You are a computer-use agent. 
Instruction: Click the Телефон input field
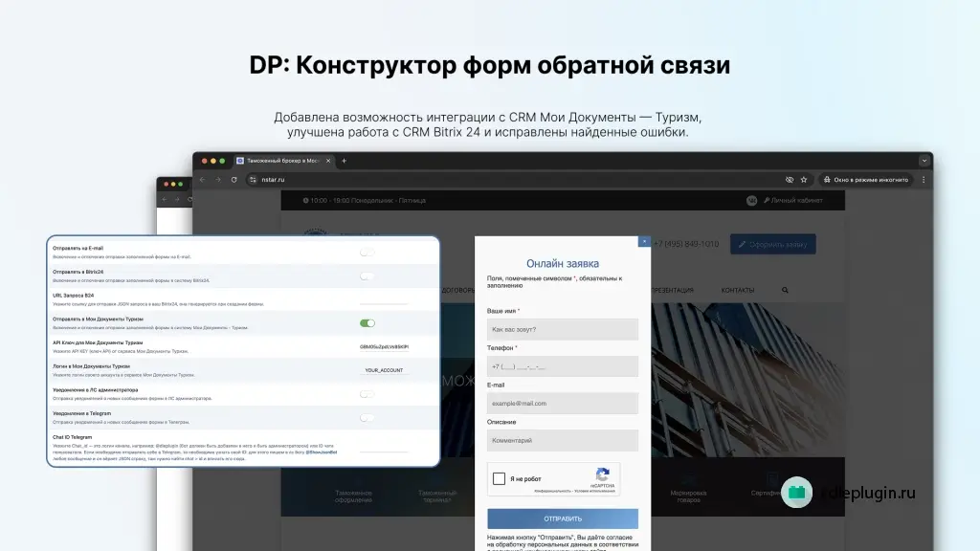click(563, 366)
